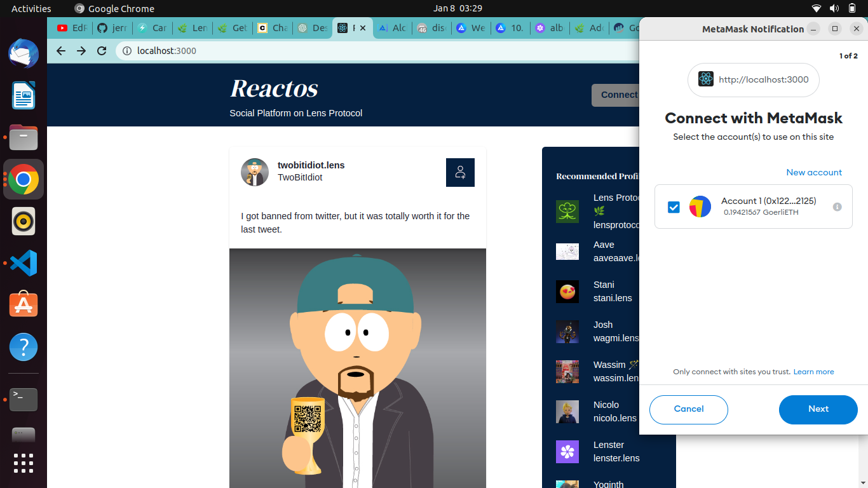This screenshot has height=488, width=868.
Task: Reload the localhost page
Action: click(102, 51)
